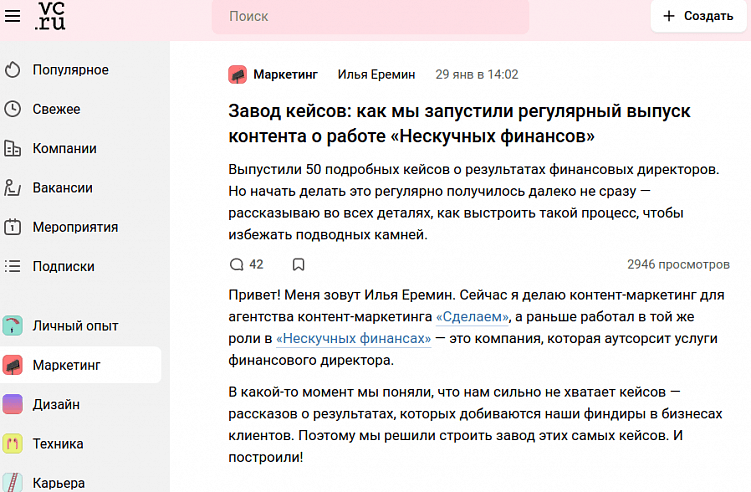Click the Свежее clock icon
The height and width of the screenshot is (492, 751).
coord(12,109)
